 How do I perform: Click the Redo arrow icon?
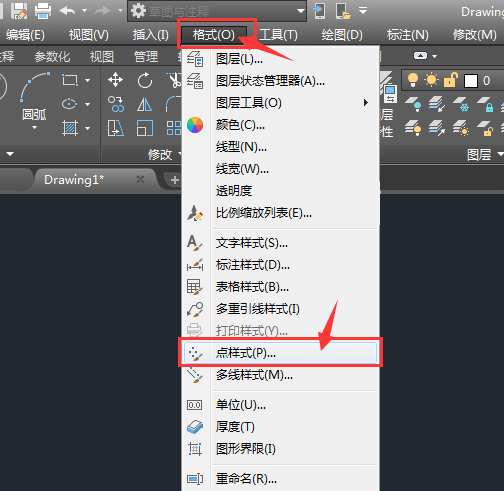pyautogui.click(x=102, y=11)
